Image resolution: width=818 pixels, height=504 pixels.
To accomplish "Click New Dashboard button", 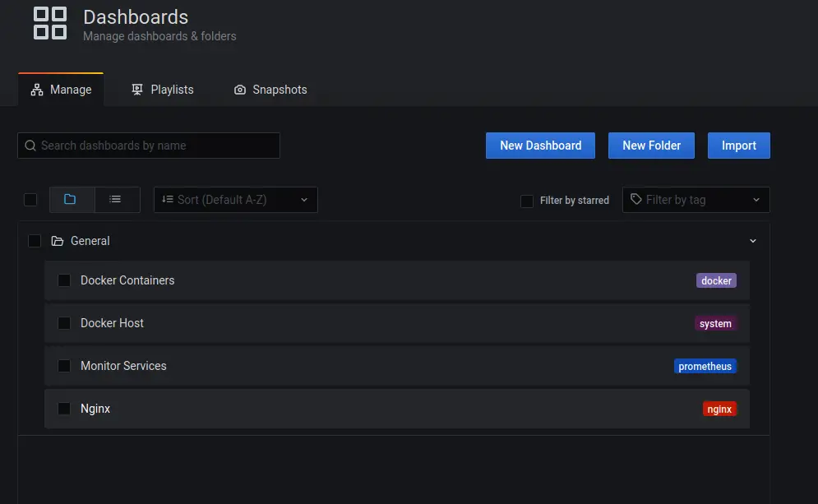I will [540, 146].
